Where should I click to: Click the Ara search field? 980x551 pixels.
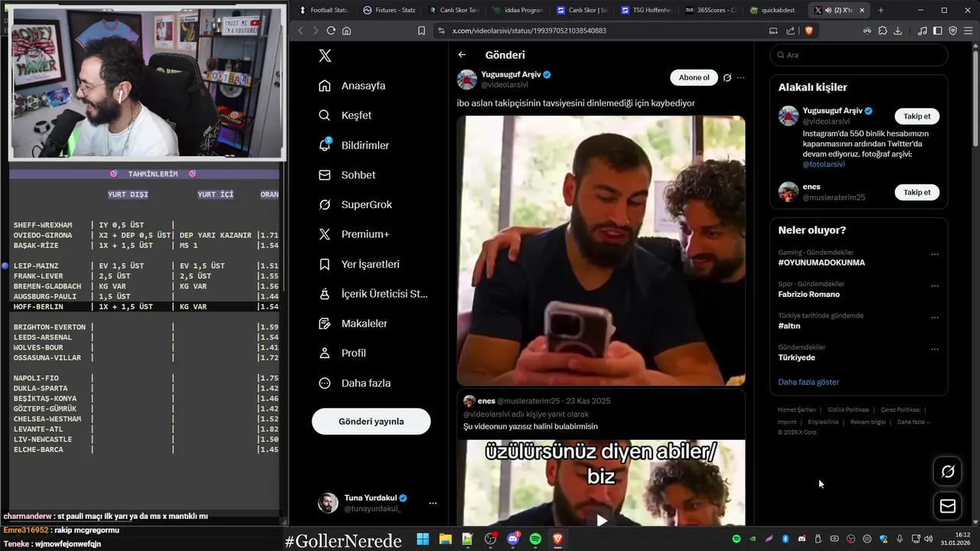(859, 55)
